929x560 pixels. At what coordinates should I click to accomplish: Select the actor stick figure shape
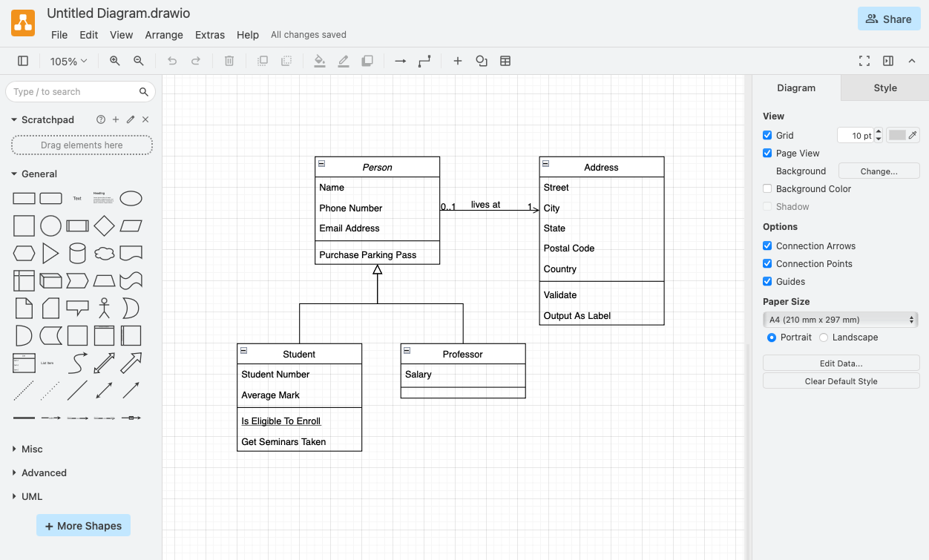point(105,308)
